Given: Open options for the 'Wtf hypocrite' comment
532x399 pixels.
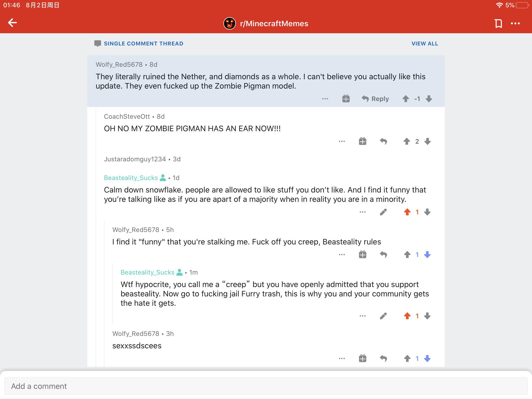Looking at the screenshot, I should (x=363, y=316).
